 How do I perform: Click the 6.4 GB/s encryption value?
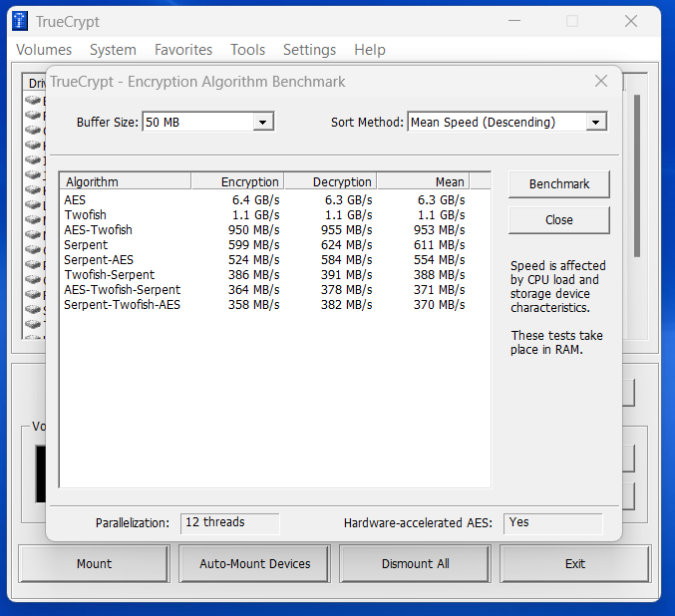click(255, 200)
